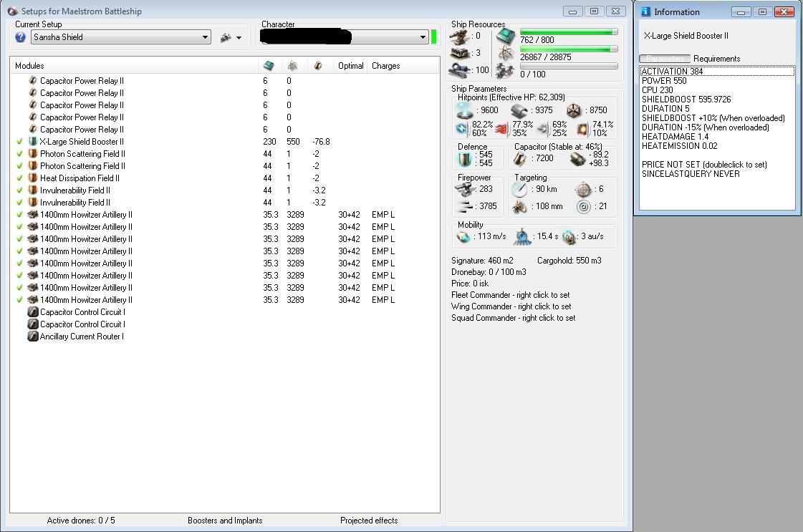The height and width of the screenshot is (532, 803).
Task: Toggle the first Photon Scattering Field II checkmark
Action: pos(19,154)
